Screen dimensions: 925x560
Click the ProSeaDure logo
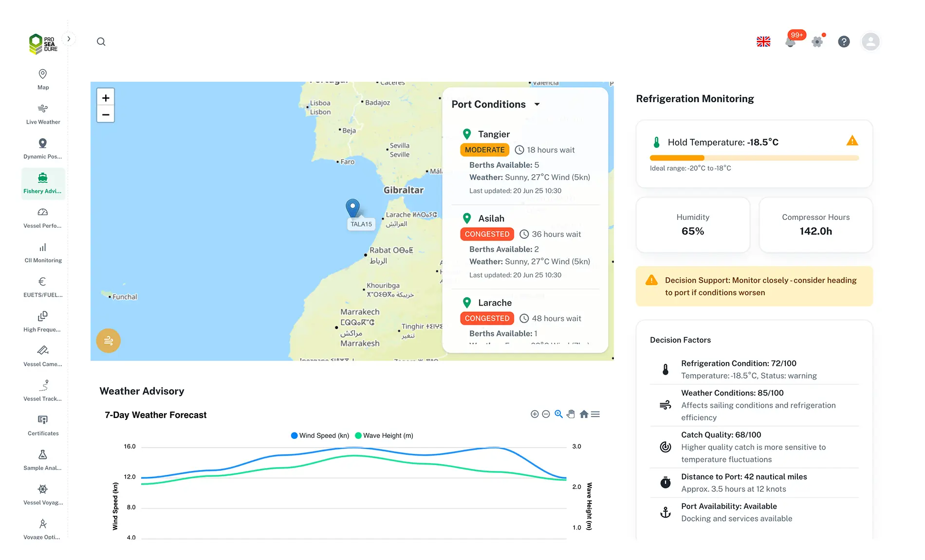click(43, 44)
